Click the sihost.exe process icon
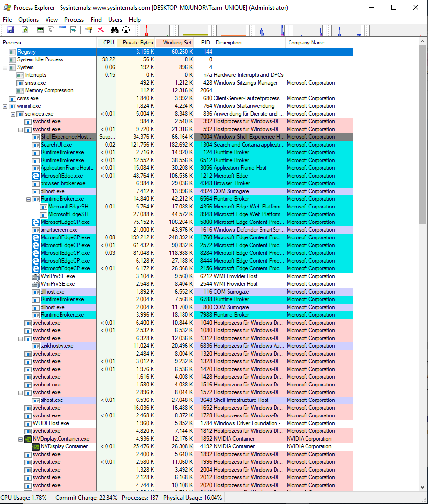 click(x=36, y=400)
